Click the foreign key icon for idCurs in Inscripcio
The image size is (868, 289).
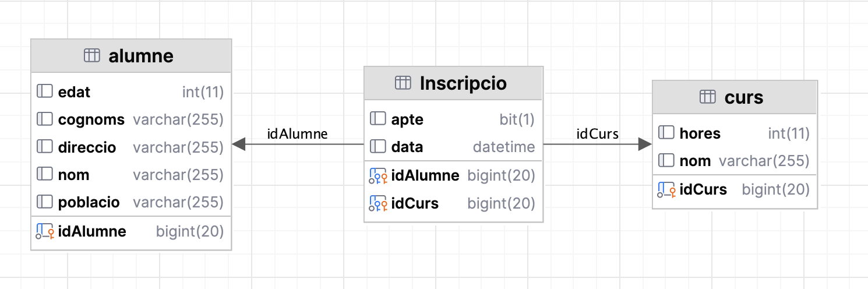[379, 203]
